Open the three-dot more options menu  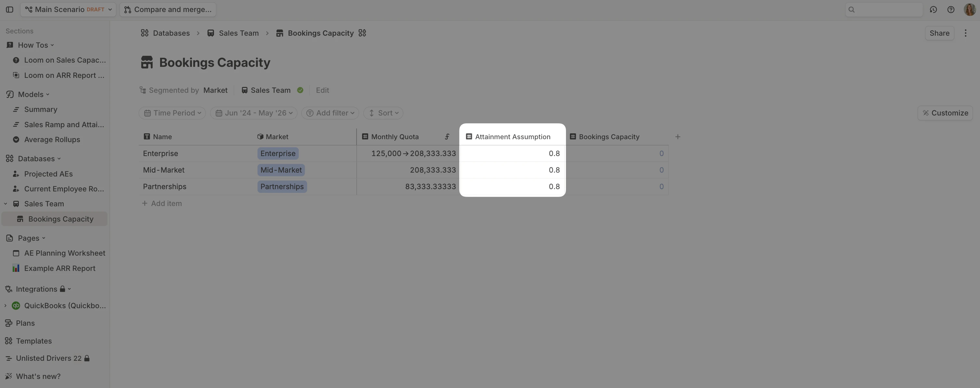click(965, 33)
